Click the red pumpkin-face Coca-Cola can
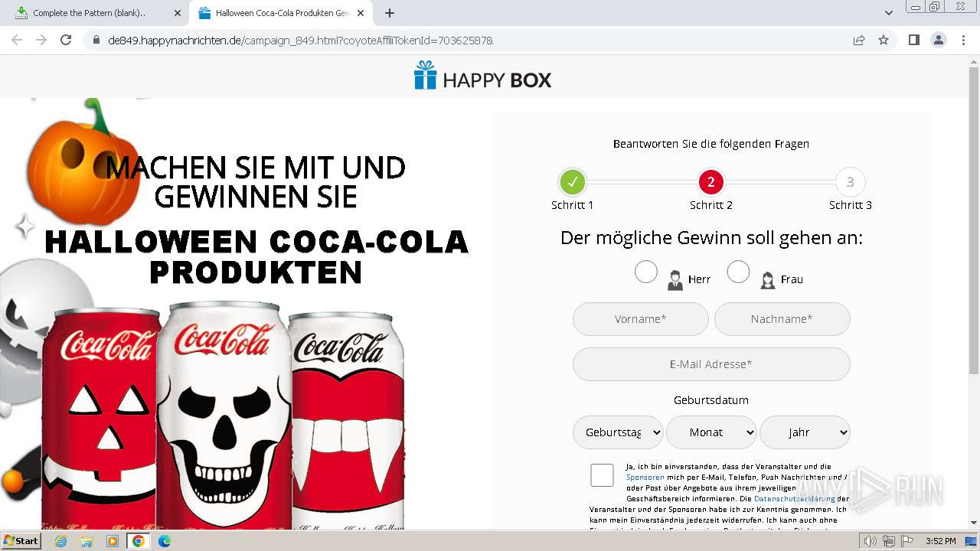The image size is (980, 551). [102, 419]
